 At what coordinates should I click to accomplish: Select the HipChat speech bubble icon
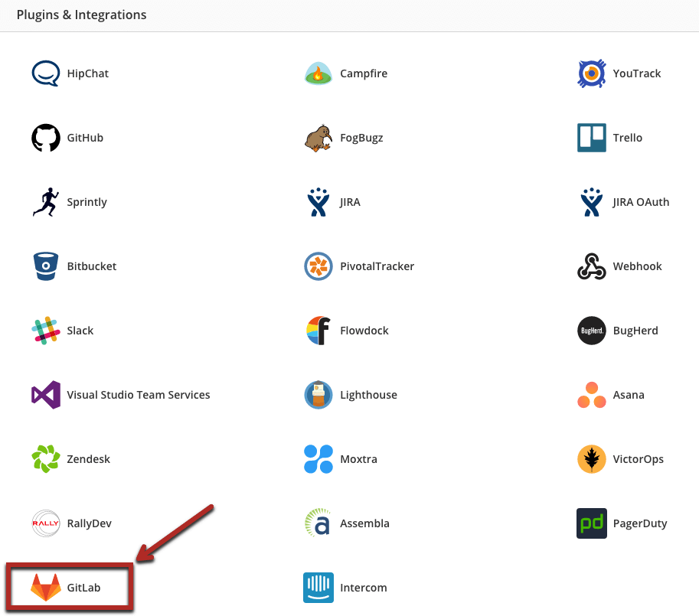click(x=45, y=73)
